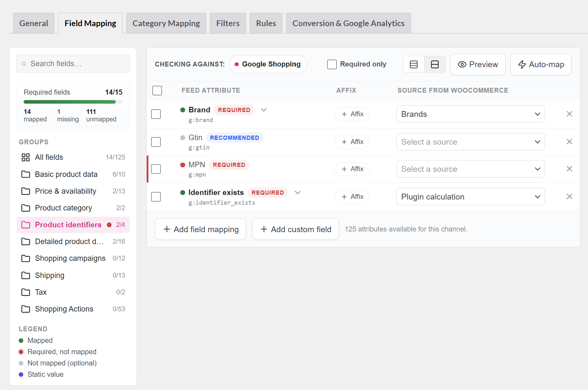Check the MPN row checkbox
Image resolution: width=588 pixels, height=390 pixels.
[156, 169]
